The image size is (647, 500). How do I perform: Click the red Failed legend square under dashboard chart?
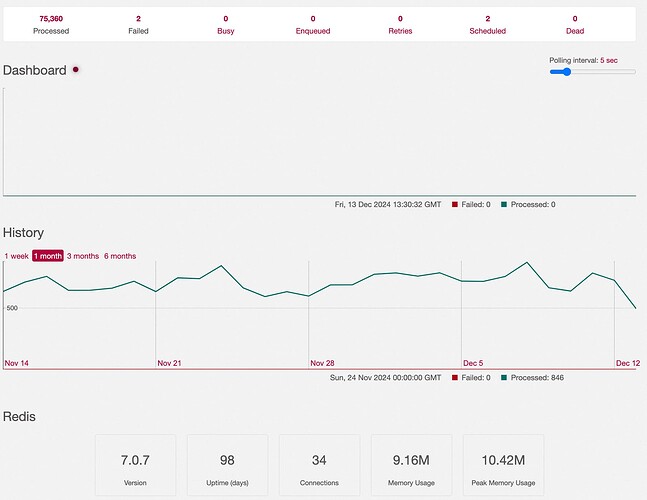click(455, 204)
